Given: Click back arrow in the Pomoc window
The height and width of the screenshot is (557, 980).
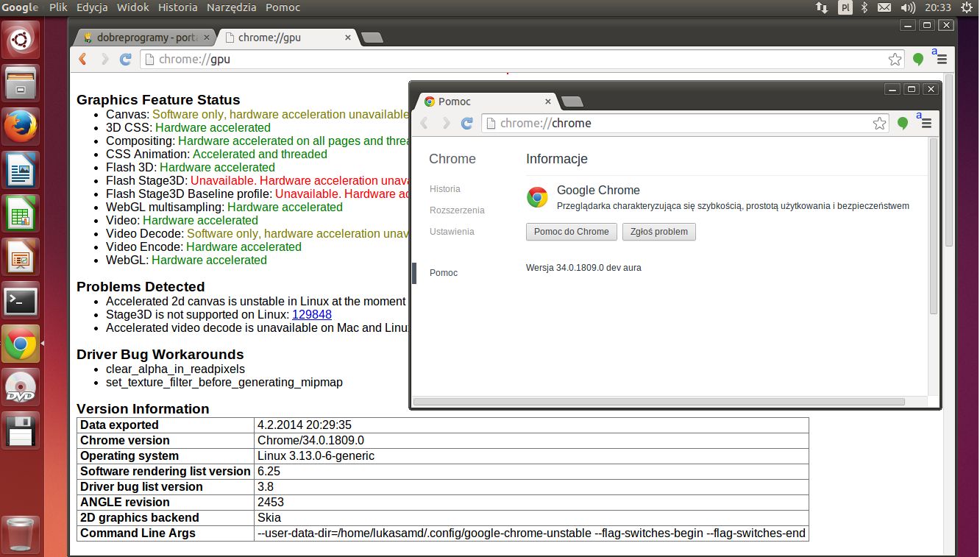Looking at the screenshot, I should tap(424, 123).
